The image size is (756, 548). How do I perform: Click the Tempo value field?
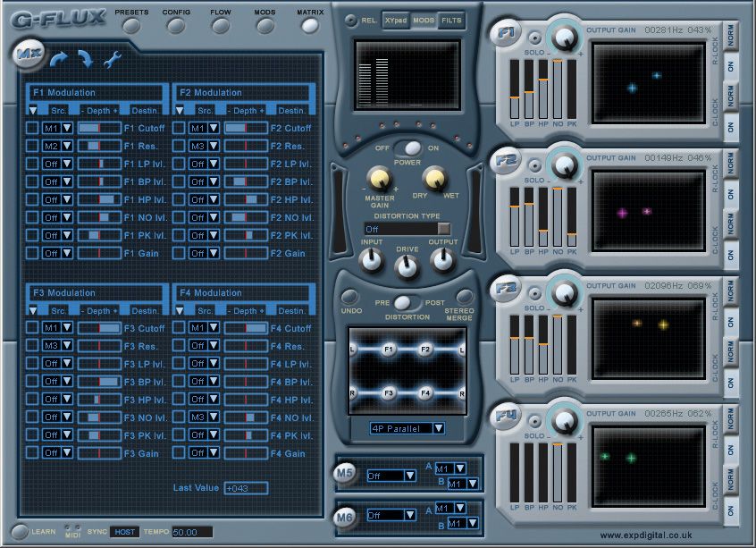(x=192, y=532)
